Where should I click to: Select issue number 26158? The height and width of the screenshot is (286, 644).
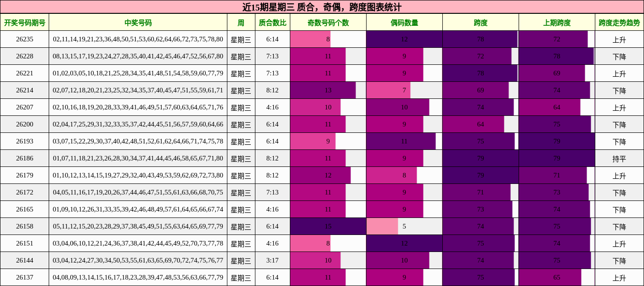[25, 226]
